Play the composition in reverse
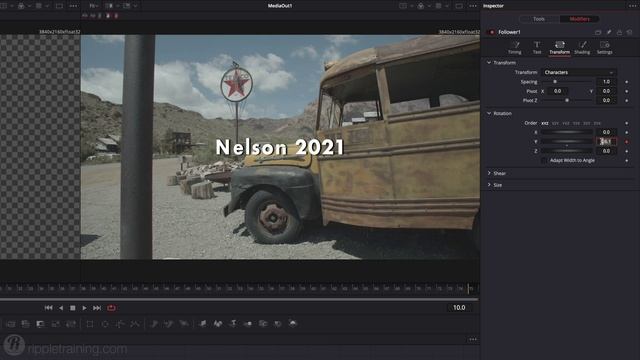The height and width of the screenshot is (360, 640). click(61, 308)
